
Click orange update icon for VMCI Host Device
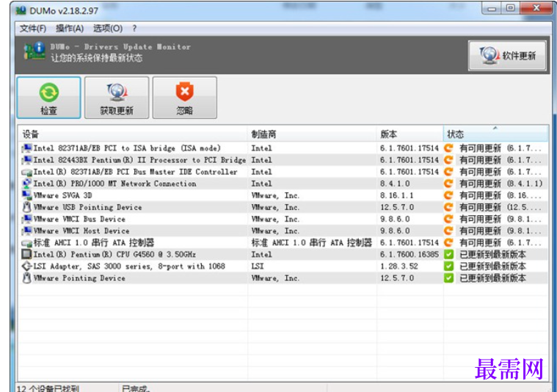[x=448, y=231]
